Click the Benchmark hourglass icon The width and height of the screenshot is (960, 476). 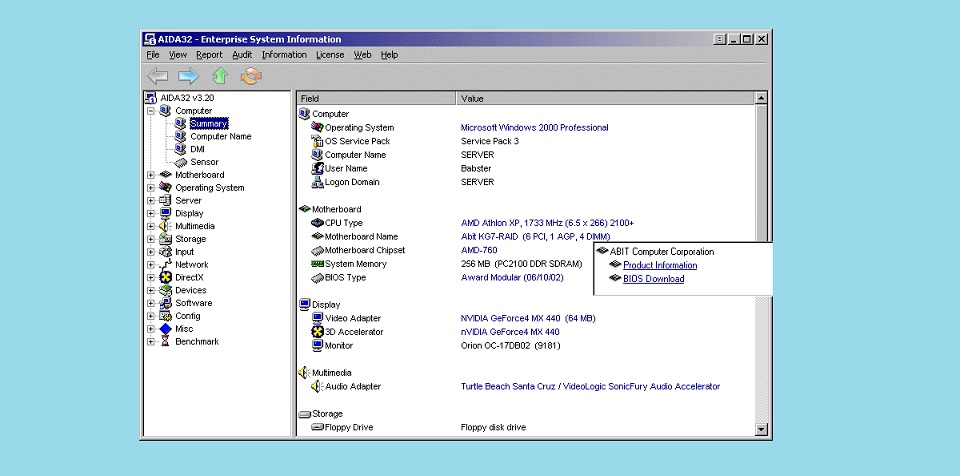click(x=166, y=341)
